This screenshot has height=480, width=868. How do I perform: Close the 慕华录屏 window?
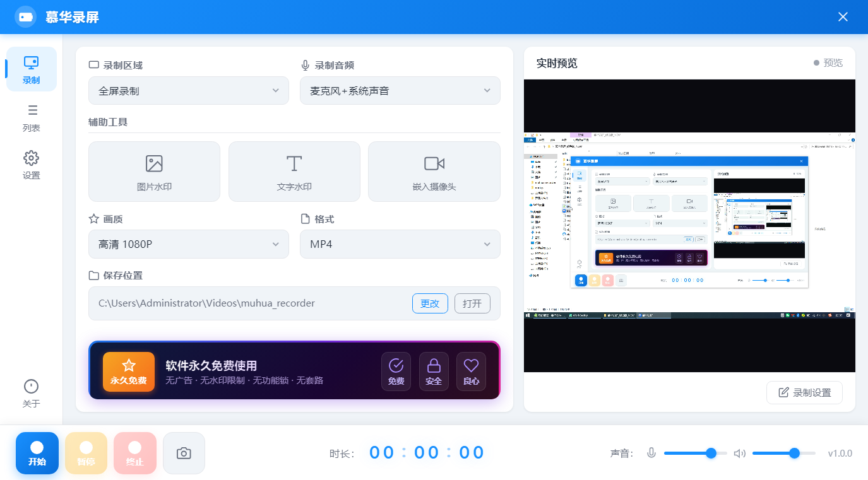843,17
